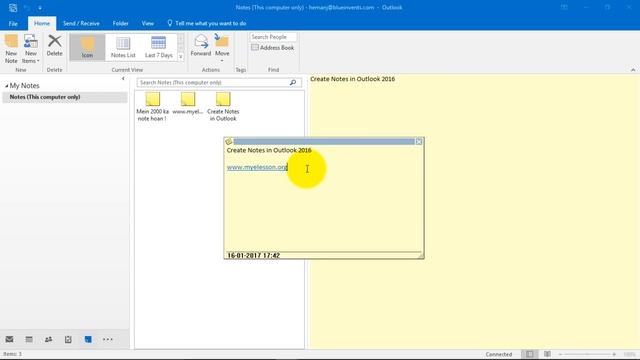This screenshot has height=360, width=640.
Task: Select the 'Create Notes in Outlook' note icon
Action: [223, 107]
